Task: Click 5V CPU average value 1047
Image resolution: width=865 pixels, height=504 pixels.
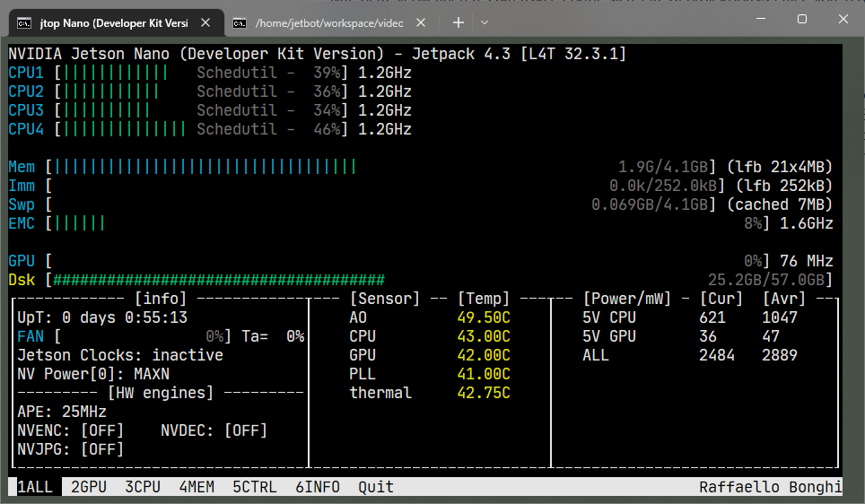Action: [x=780, y=317]
